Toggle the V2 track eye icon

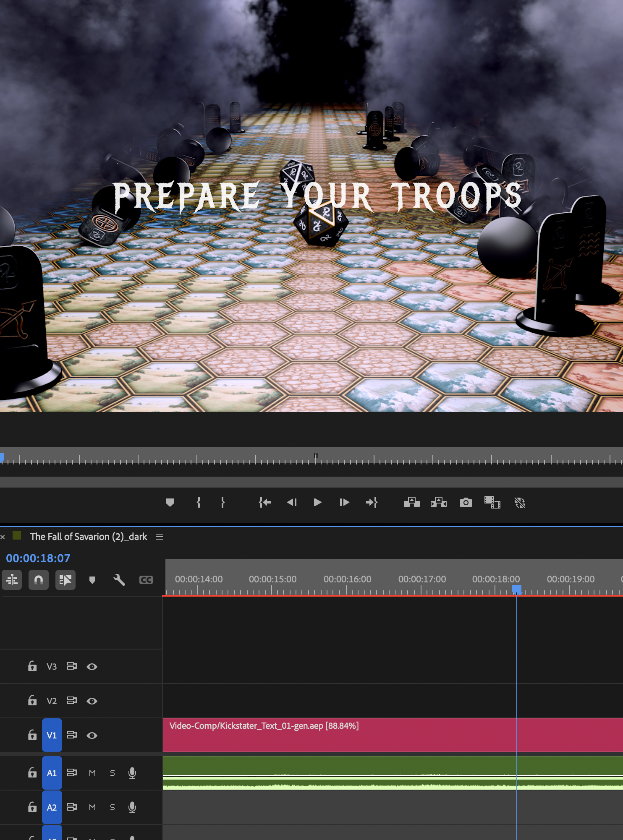(x=92, y=701)
